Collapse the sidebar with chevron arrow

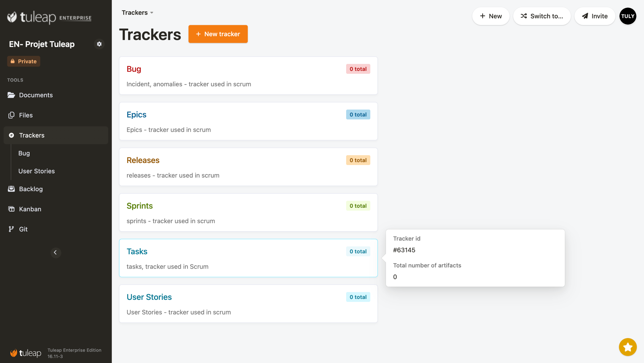pyautogui.click(x=56, y=252)
